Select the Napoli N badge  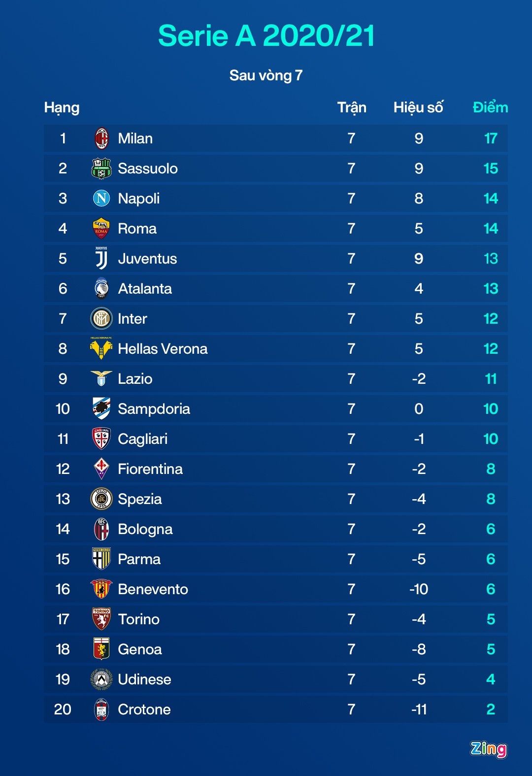point(101,199)
